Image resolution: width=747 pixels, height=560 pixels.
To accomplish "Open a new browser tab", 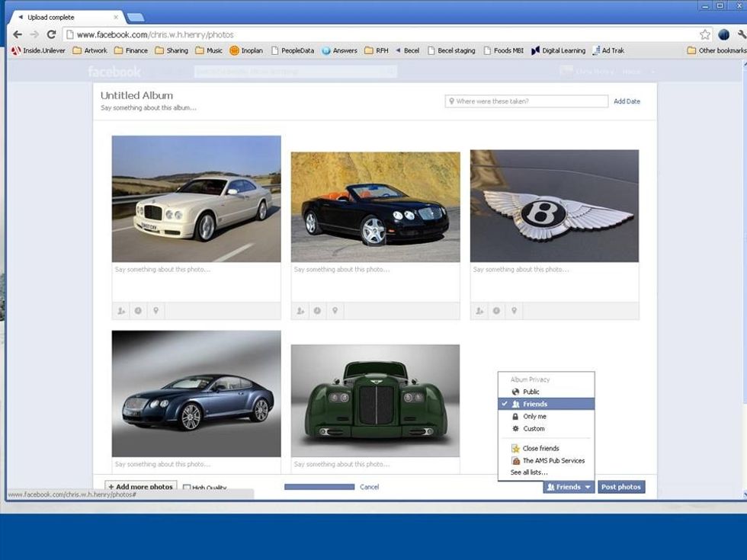I will tap(136, 18).
